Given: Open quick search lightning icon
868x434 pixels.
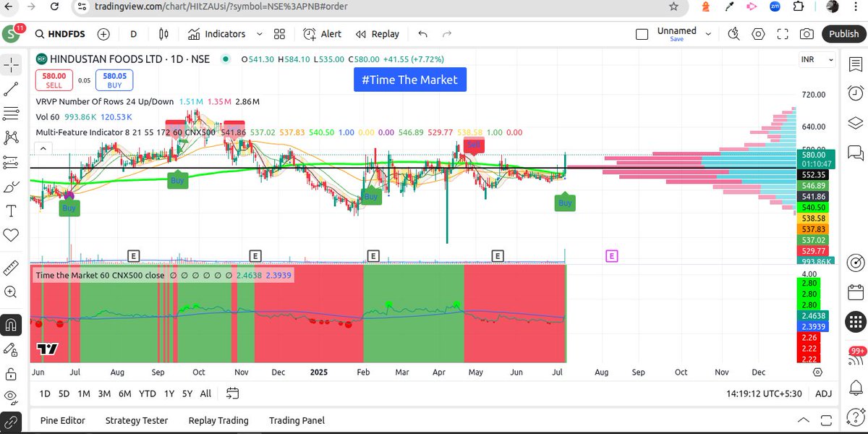Looking at the screenshot, I should (x=734, y=34).
